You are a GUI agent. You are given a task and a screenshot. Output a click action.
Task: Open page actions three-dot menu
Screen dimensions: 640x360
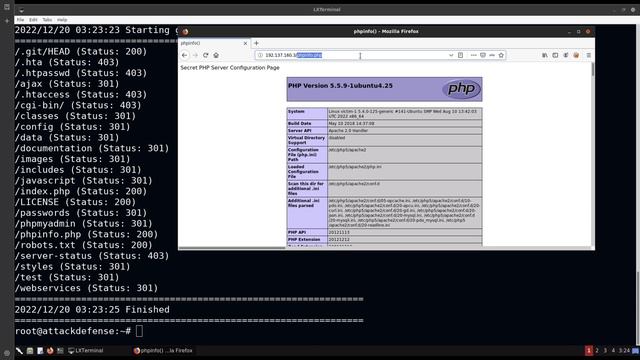473,55
